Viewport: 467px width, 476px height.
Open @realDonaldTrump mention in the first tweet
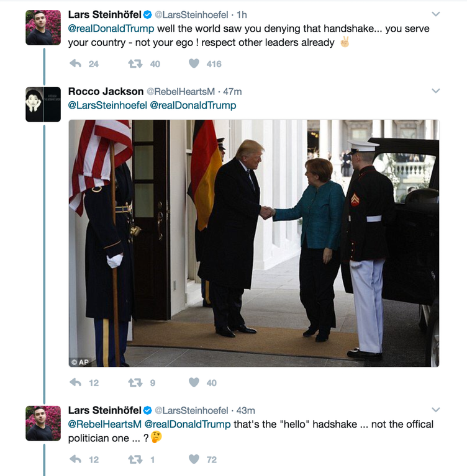(111, 29)
